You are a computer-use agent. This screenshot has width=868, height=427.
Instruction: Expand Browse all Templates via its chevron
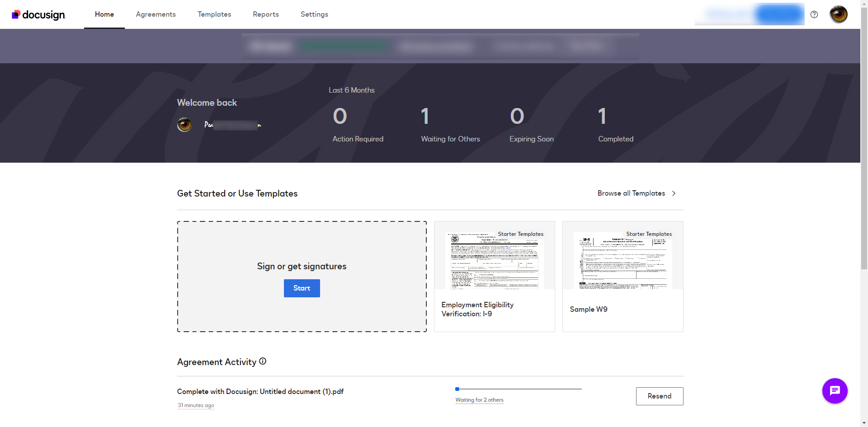pos(674,193)
